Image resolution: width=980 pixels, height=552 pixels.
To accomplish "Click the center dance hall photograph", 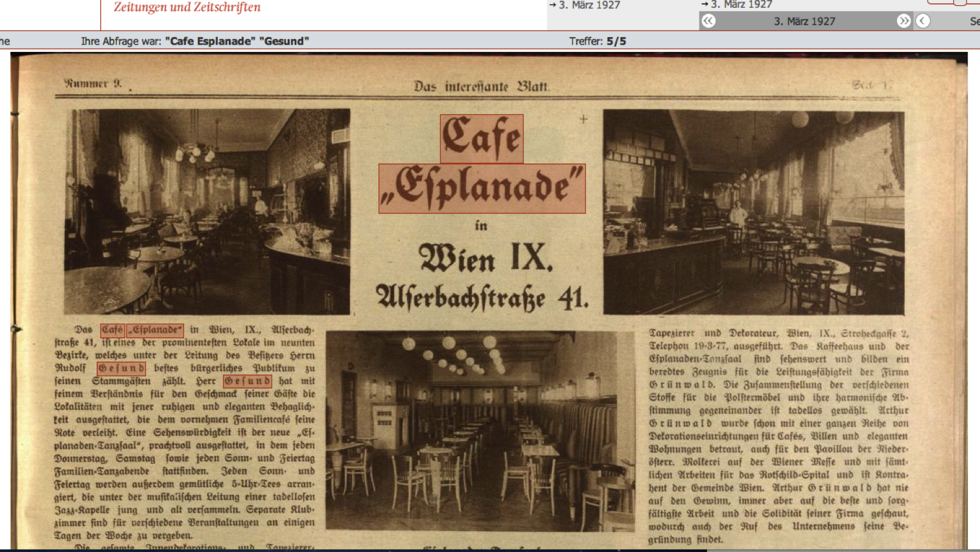I will (x=480, y=431).
